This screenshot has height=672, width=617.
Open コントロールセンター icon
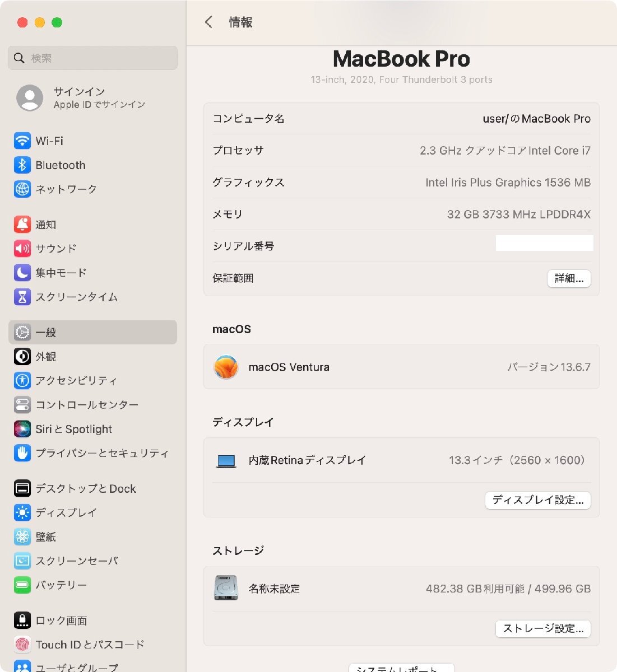[22, 404]
